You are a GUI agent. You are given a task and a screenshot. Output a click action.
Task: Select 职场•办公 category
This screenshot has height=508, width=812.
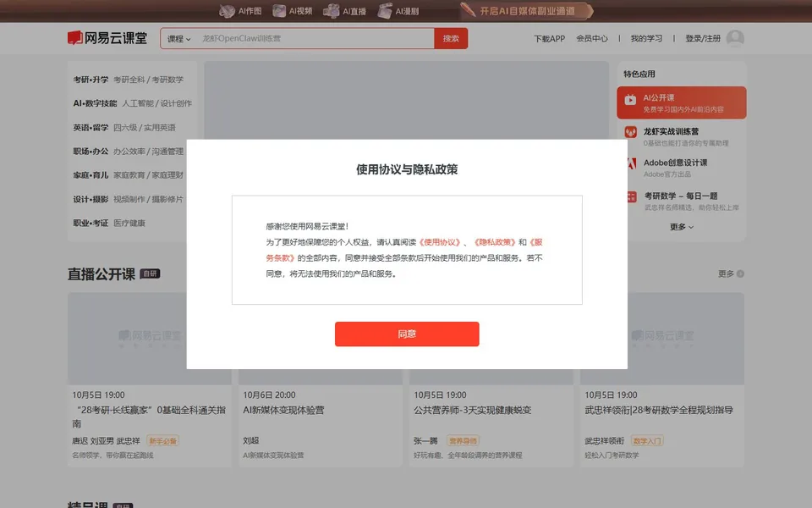(x=91, y=152)
